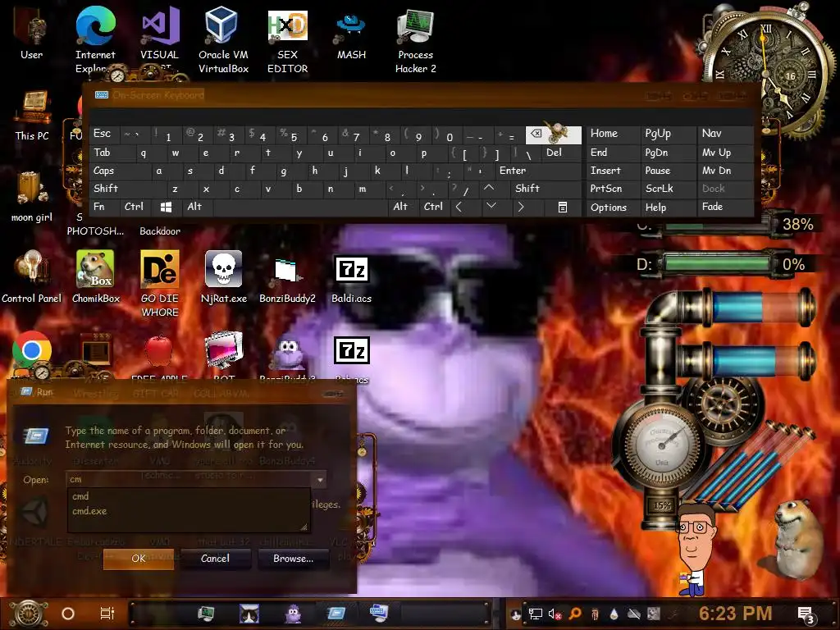Click the muted volume tray icon

(555, 614)
